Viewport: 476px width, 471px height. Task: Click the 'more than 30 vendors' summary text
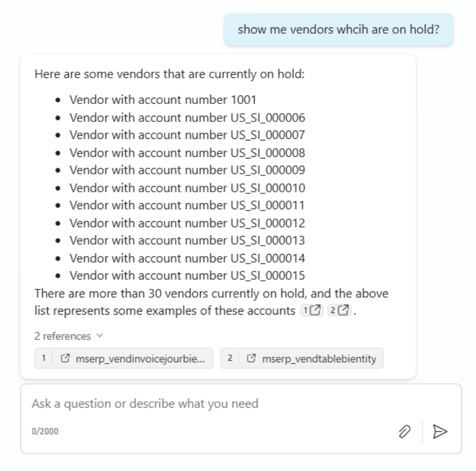click(211, 293)
